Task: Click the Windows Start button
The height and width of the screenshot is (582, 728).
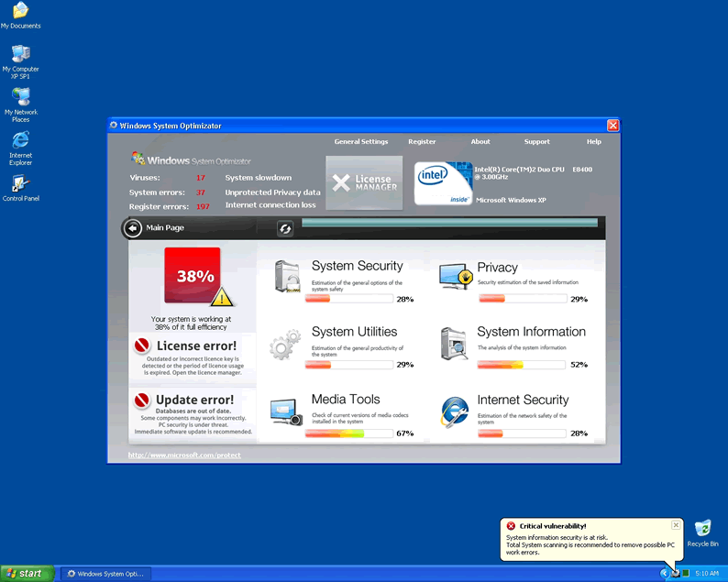Action: [x=25, y=573]
